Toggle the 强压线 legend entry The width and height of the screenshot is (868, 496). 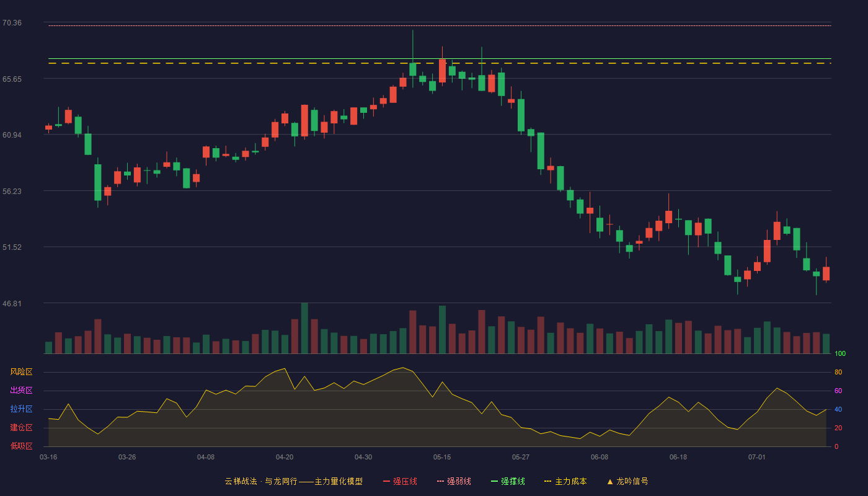click(400, 481)
